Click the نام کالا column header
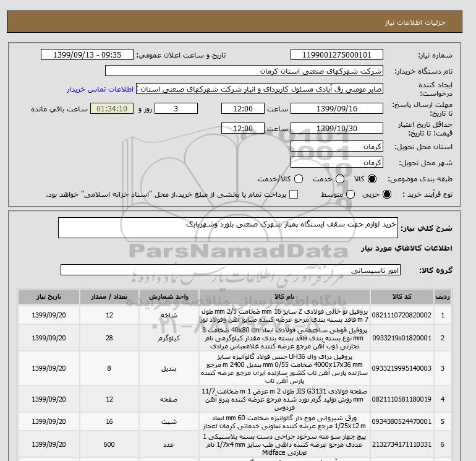Screen dimensions: 476x461 (x=284, y=296)
